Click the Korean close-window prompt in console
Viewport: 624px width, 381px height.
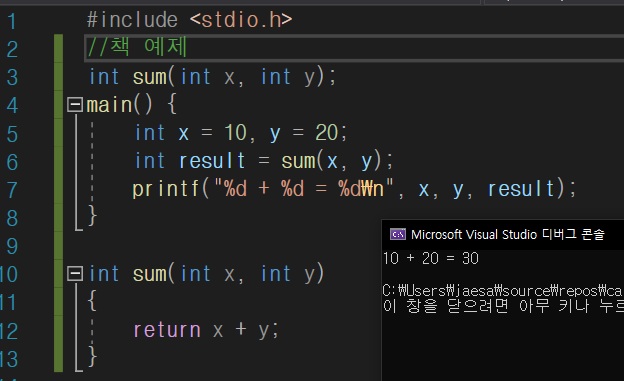[503, 306]
